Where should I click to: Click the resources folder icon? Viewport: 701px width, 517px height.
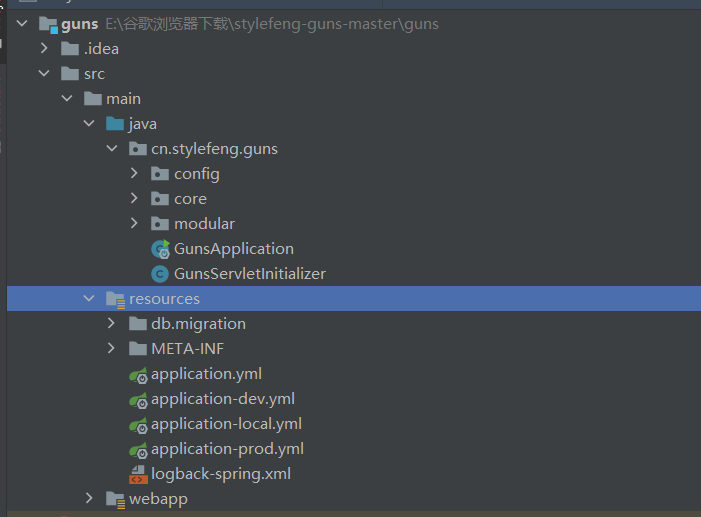(115, 299)
